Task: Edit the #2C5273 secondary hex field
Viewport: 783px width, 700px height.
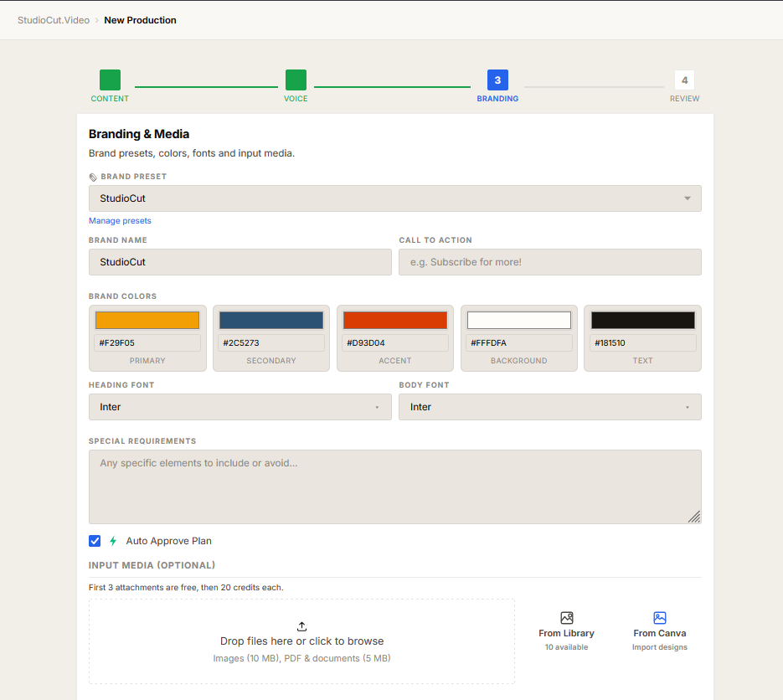Action: pos(271,343)
